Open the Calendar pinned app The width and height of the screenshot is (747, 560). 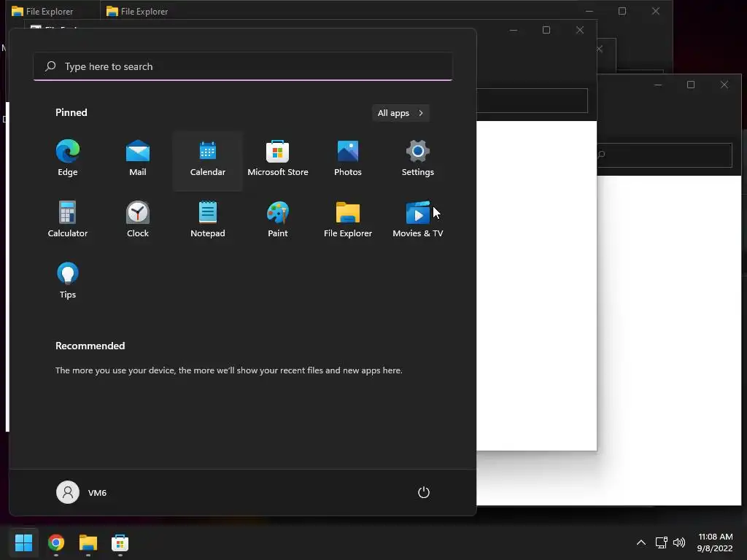208,160
